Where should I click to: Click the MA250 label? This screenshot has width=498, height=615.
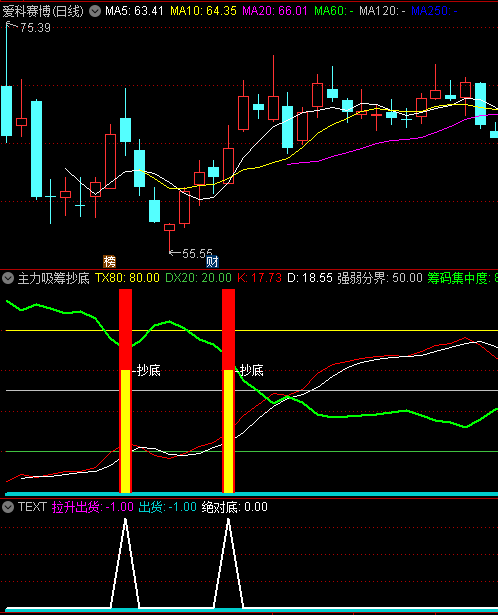[434, 11]
